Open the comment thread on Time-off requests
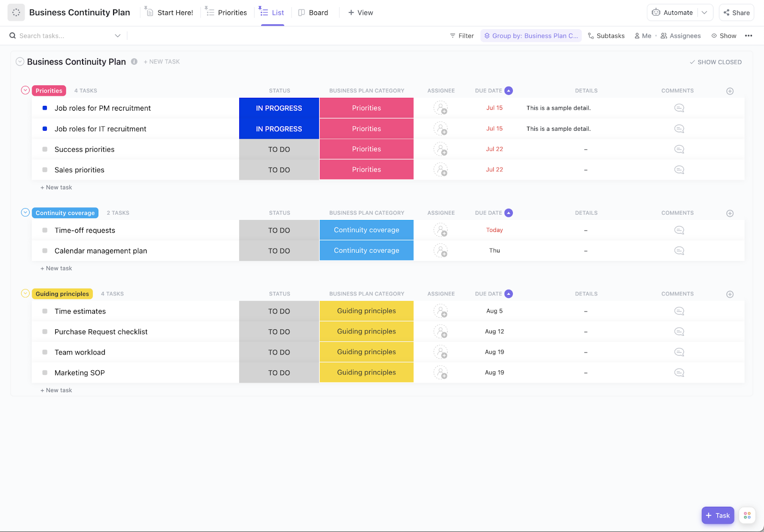Viewport: 764px width, 532px height. pyautogui.click(x=679, y=230)
